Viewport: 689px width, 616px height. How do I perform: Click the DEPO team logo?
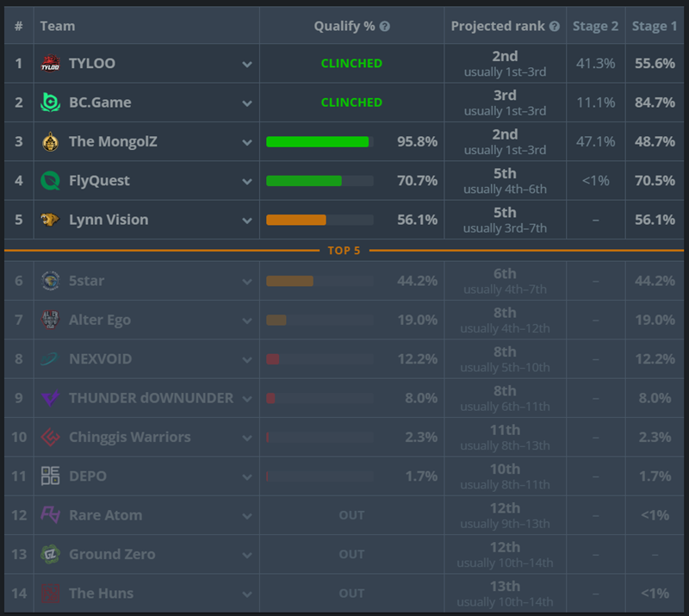[50, 476]
